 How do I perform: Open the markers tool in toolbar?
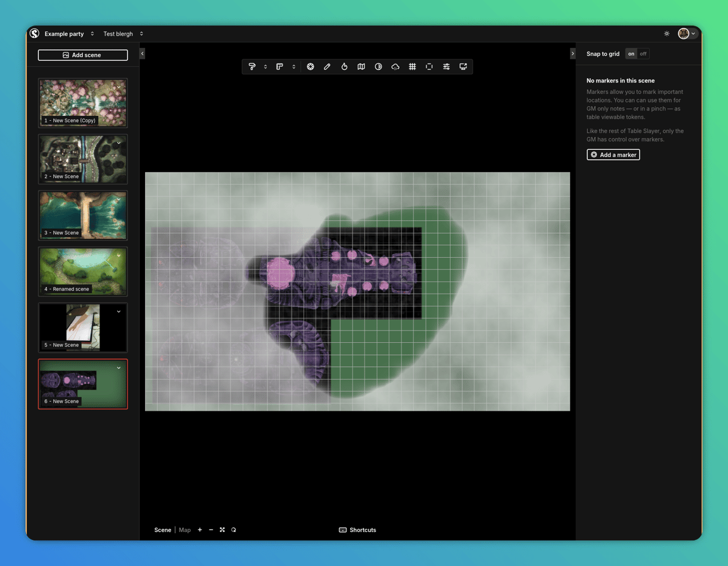310,67
